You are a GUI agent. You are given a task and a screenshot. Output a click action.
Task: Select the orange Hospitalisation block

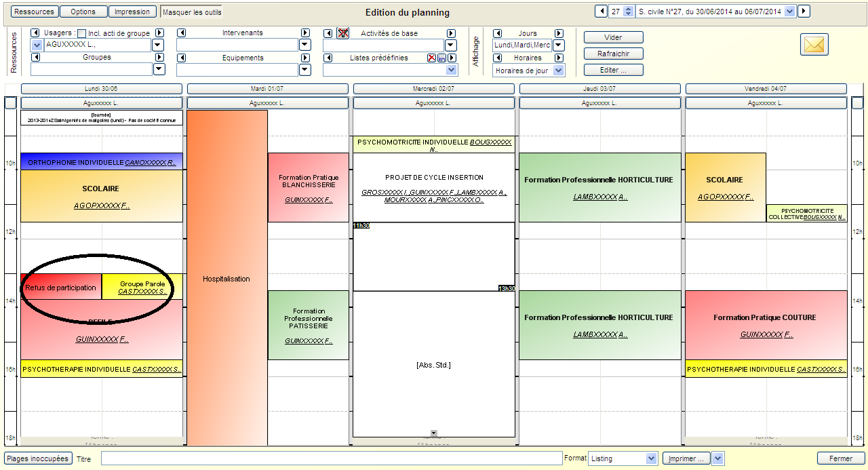[x=226, y=278]
